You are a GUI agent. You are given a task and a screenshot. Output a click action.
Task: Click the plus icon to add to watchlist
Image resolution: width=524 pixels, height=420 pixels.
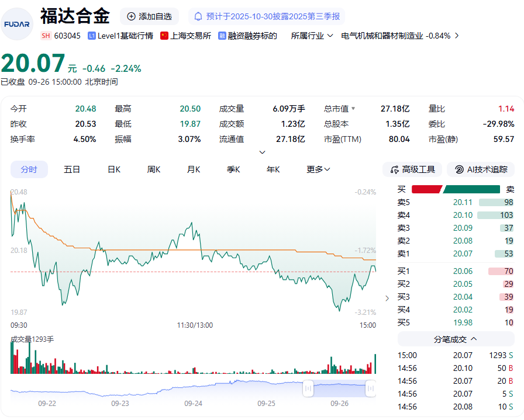click(x=131, y=16)
